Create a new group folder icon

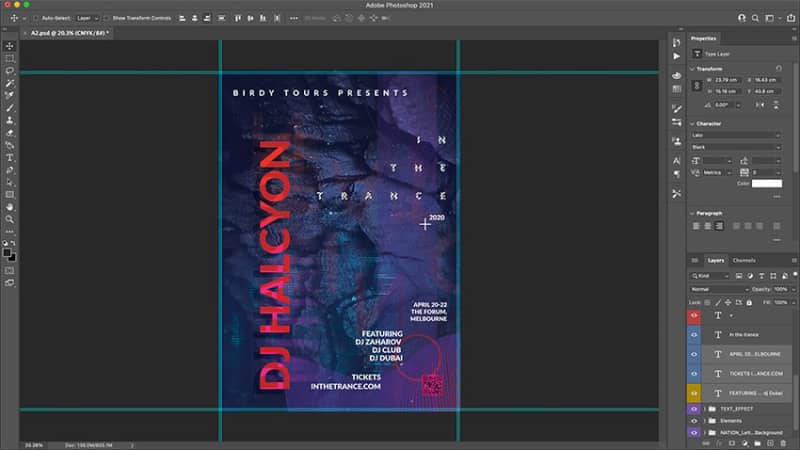pos(758,444)
